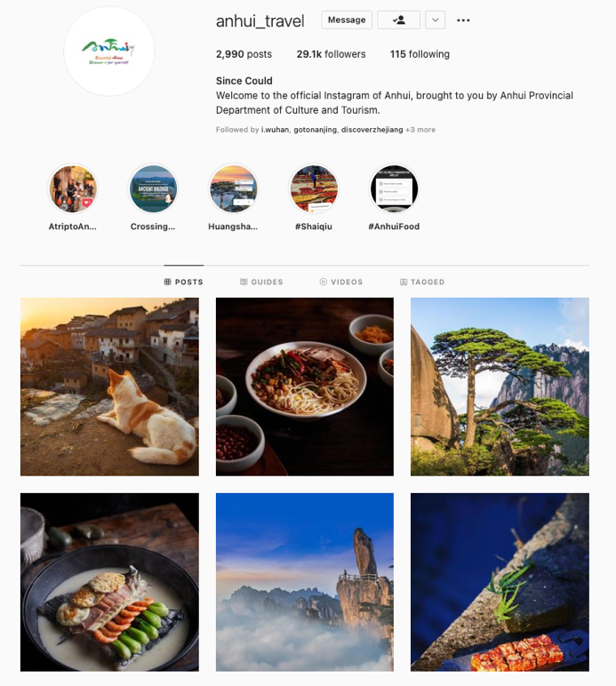Screen dimensions: 616x686
Task: Open the three-dots options menu
Action: [x=463, y=20]
